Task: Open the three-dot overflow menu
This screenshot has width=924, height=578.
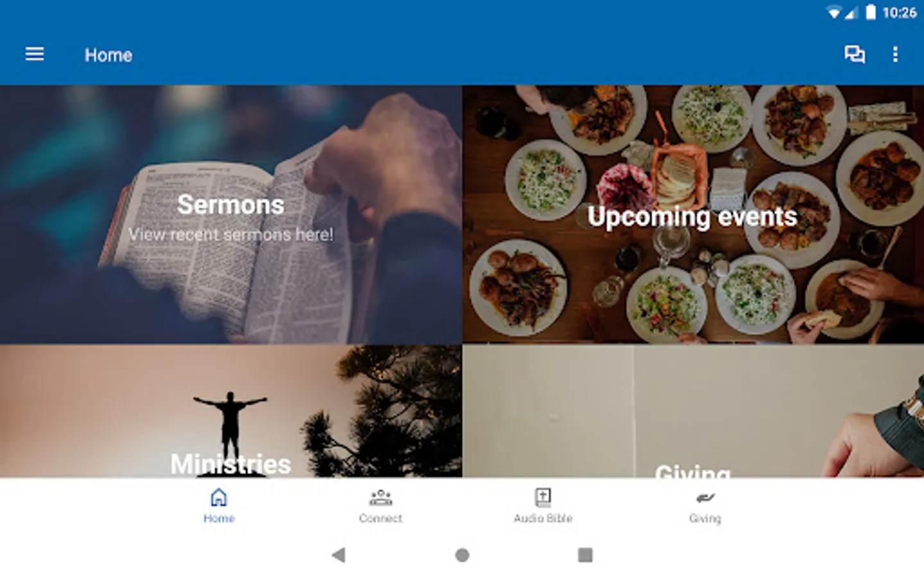Action: (895, 55)
